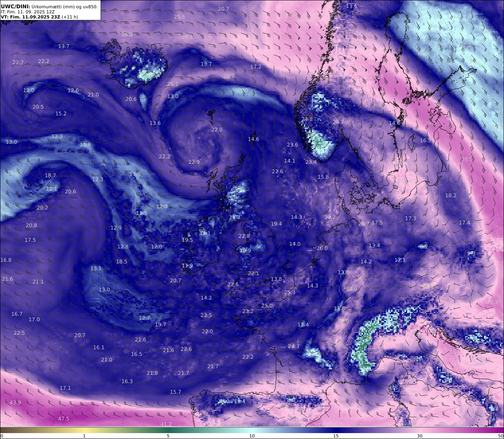Click the 20.5 value on the map
The width and height of the screenshot is (504, 439).
click(38, 107)
